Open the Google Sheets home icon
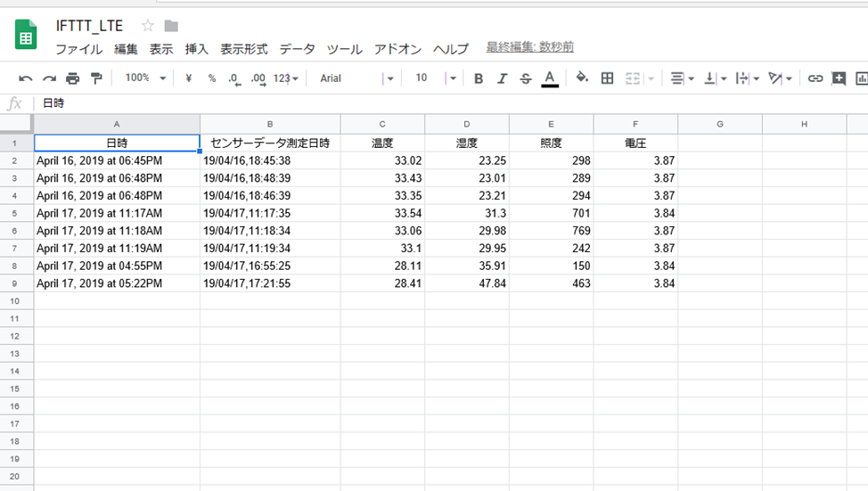868x491 pixels. pyautogui.click(x=27, y=36)
